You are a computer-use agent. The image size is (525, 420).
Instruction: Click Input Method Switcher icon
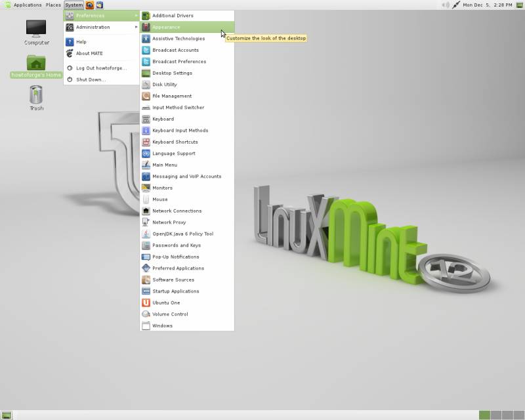coord(146,108)
